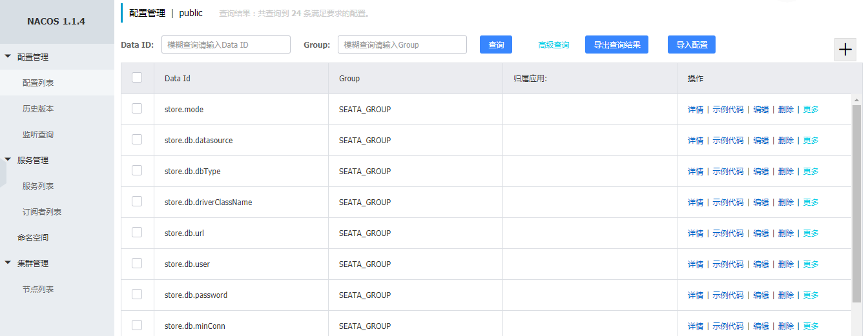Open 更多 options for store.db.dbType
868x336 pixels.
click(x=811, y=172)
